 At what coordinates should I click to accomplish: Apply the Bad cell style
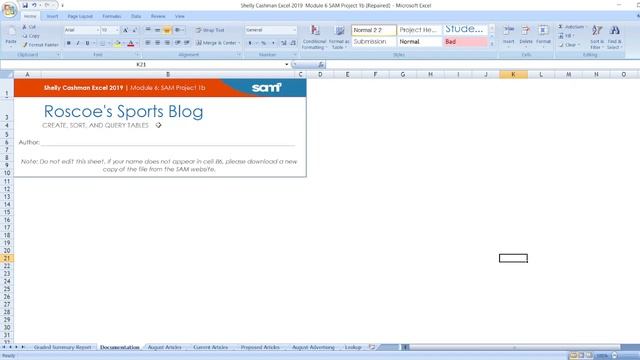(465, 42)
